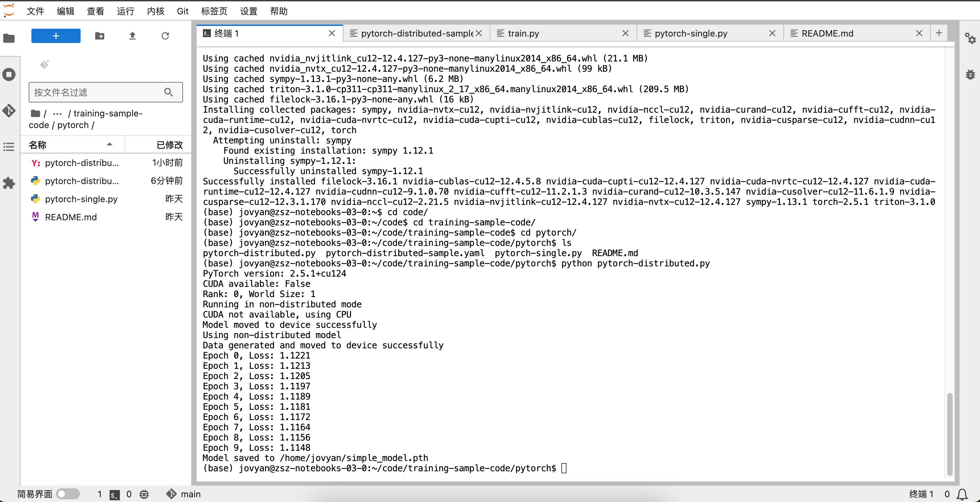Screen dimensions: 980x502
Task: Open the extension manager puzzle icon
Action: pyautogui.click(x=9, y=183)
